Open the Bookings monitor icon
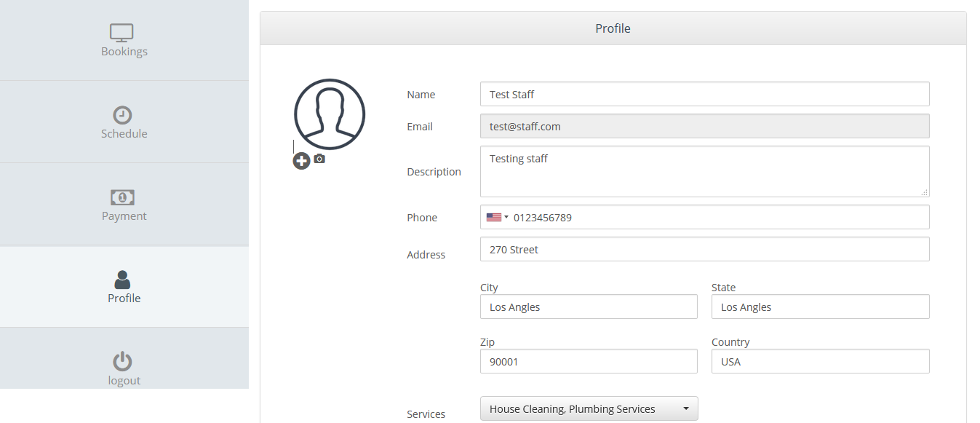The width and height of the screenshot is (980, 423). (x=121, y=33)
